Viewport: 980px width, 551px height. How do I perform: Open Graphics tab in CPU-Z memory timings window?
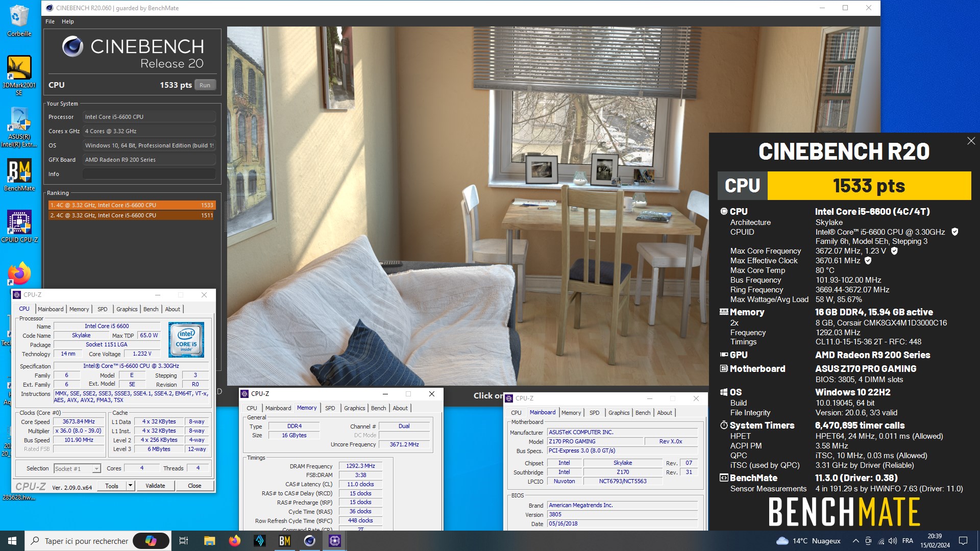click(x=354, y=408)
